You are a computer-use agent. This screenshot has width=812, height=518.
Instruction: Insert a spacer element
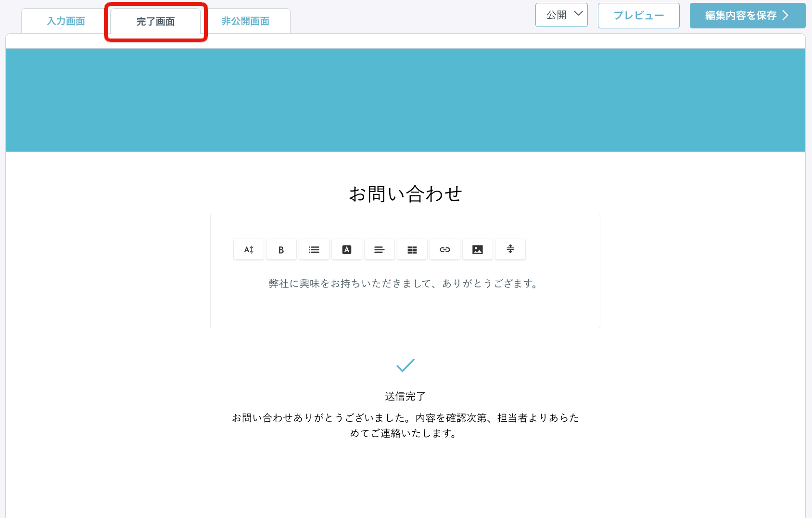tap(510, 249)
